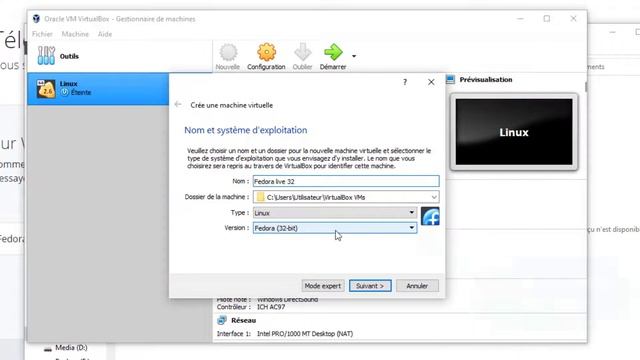Click the Éteinte power state icon
Viewport: 640px width, 360px height.
tap(64, 92)
